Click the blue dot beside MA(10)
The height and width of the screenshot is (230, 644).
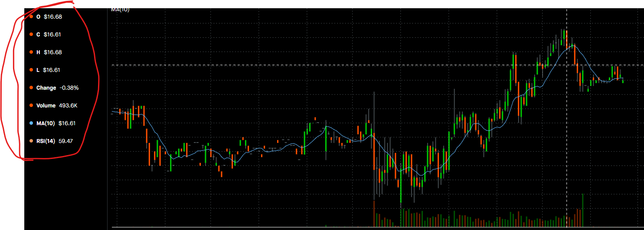click(x=31, y=123)
